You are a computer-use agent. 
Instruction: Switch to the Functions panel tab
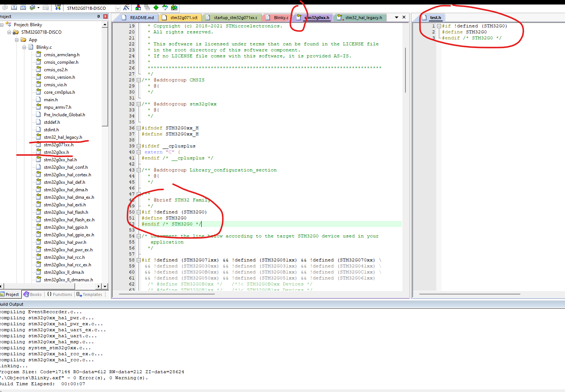(60, 294)
